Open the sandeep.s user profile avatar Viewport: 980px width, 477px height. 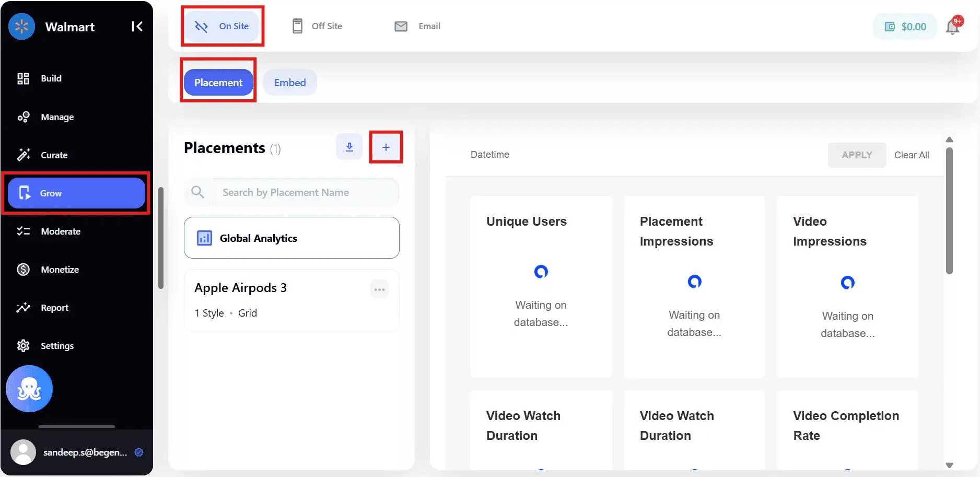click(23, 452)
